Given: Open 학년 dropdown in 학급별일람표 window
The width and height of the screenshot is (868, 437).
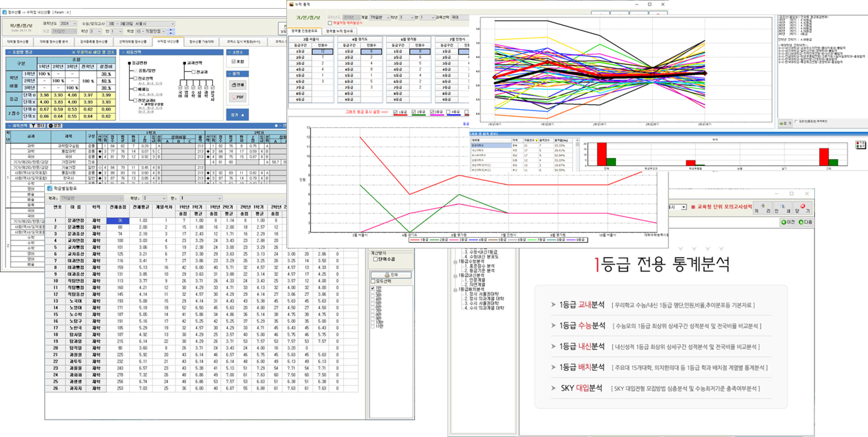Looking at the screenshot, I should [154, 198].
